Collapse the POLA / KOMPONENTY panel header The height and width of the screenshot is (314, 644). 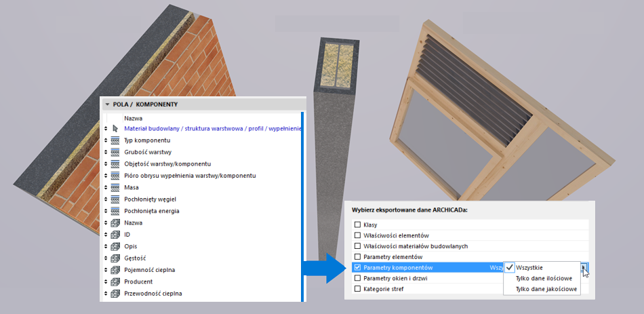[108, 104]
